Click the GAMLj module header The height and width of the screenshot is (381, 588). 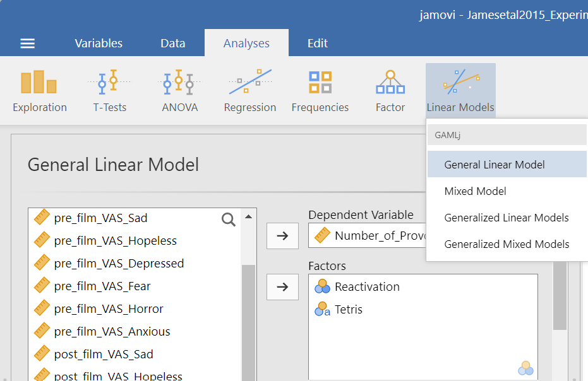point(507,135)
